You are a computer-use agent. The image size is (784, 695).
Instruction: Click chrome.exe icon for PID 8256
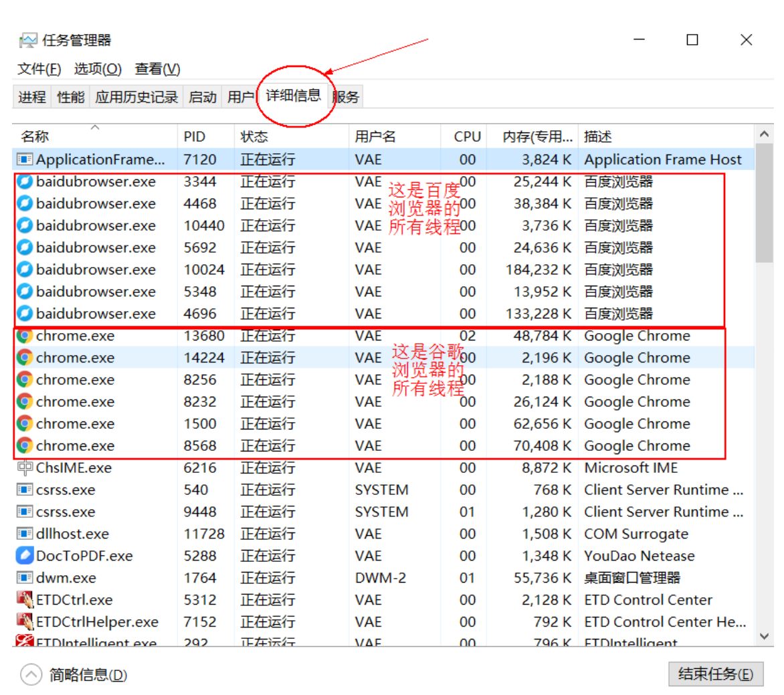point(25,379)
